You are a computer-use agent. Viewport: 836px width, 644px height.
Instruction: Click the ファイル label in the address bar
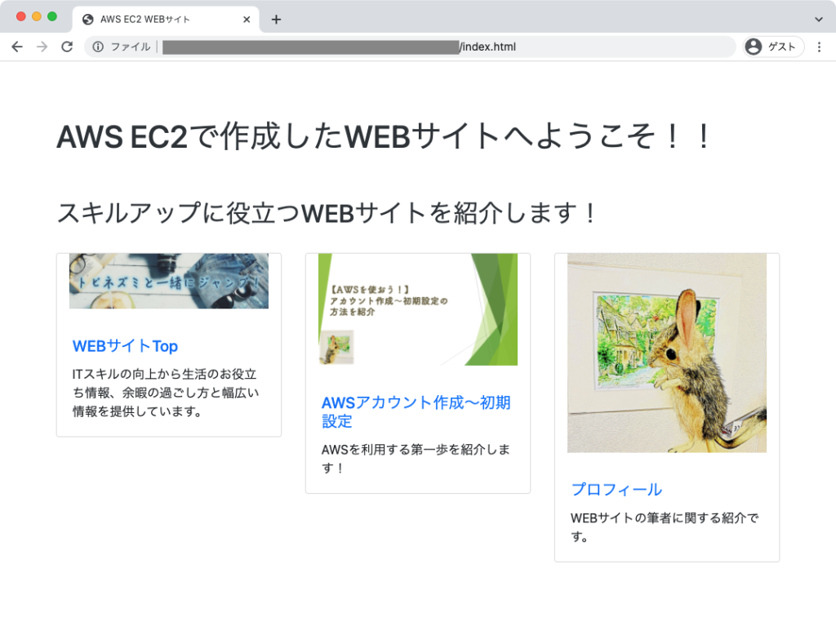click(131, 47)
